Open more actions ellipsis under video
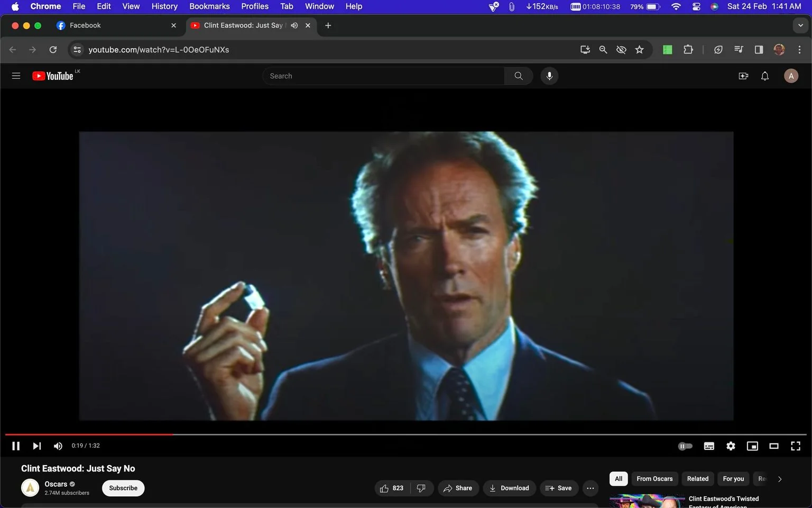 point(590,488)
